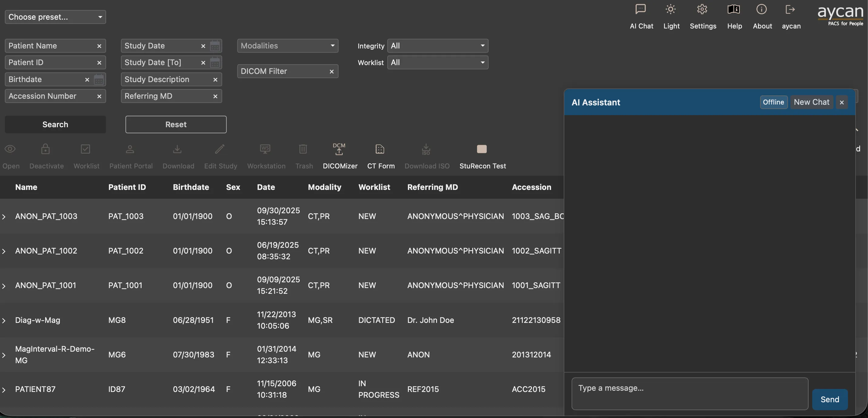Expand the Diag-w-Mag row
Screen dimensions: 868x418
(x=4, y=321)
